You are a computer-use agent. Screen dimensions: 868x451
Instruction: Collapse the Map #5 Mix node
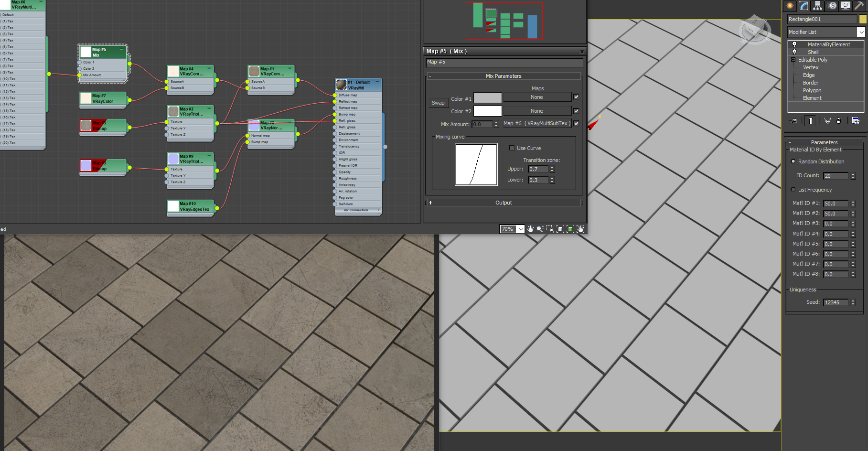(x=122, y=49)
